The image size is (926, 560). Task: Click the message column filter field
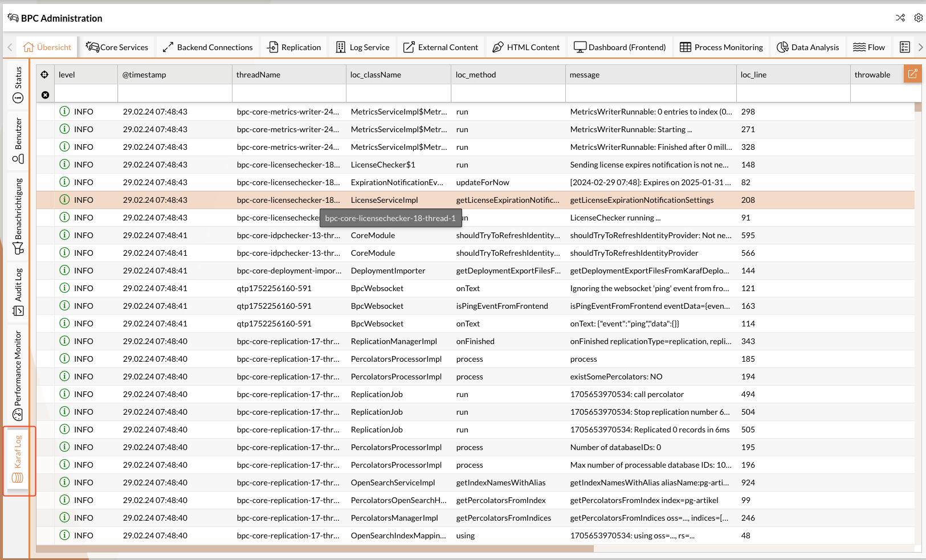(x=650, y=94)
